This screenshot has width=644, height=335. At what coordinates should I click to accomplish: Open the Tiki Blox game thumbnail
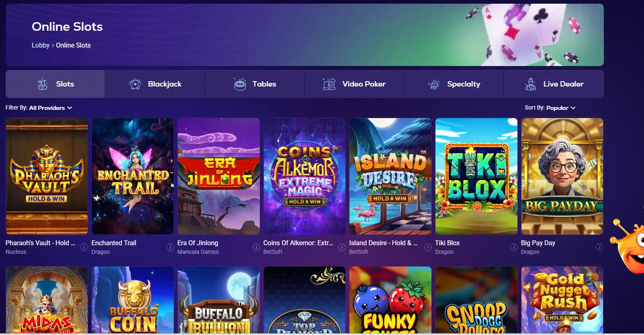pos(476,176)
